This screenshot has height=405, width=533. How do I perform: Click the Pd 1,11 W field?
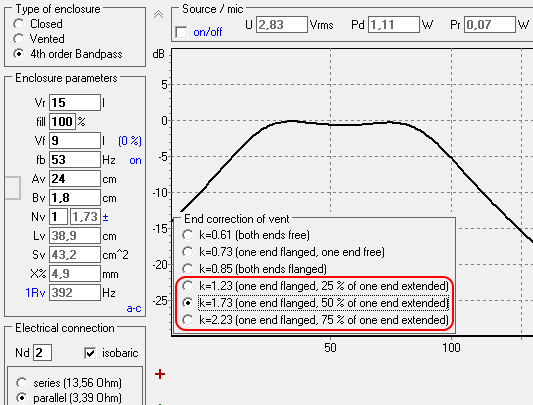click(x=394, y=25)
